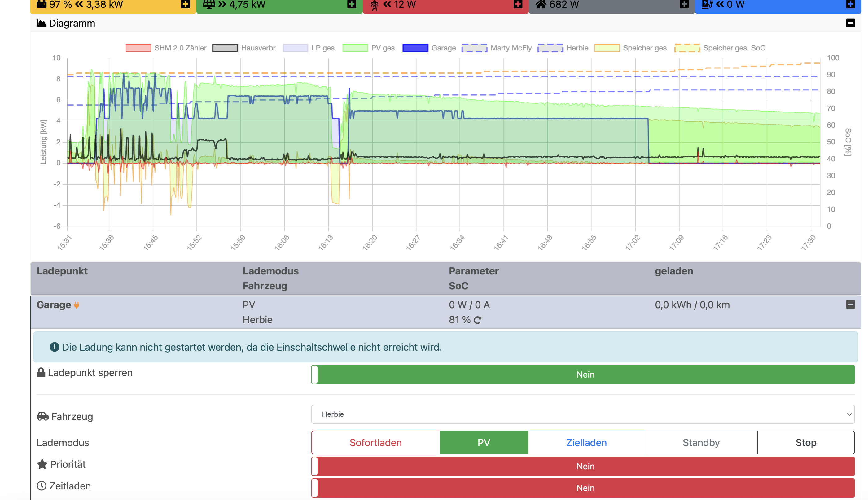Click the info icon in the charging notice
The width and height of the screenshot is (868, 500).
[54, 347]
